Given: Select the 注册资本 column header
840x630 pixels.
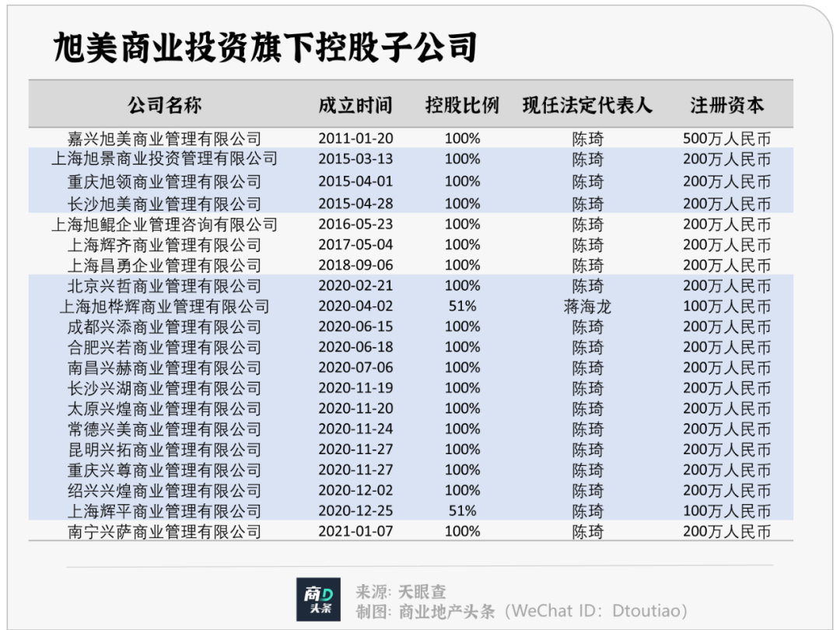Looking at the screenshot, I should 726,104.
